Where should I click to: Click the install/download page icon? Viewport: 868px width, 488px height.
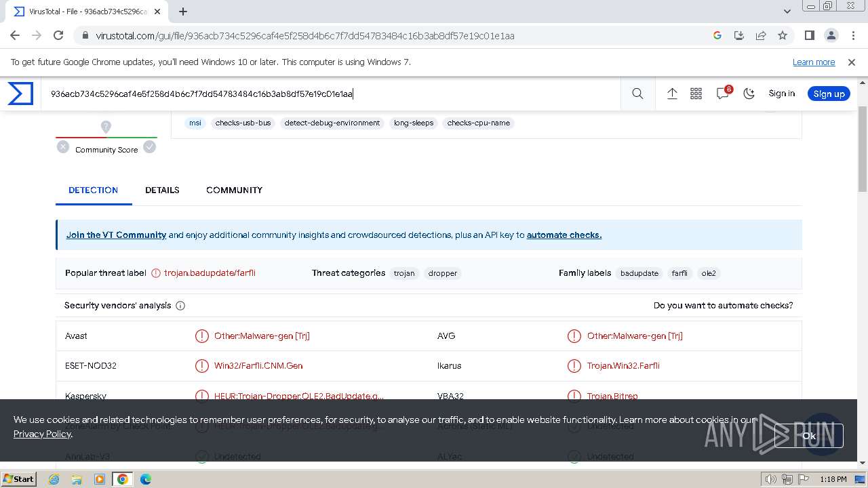[739, 35]
